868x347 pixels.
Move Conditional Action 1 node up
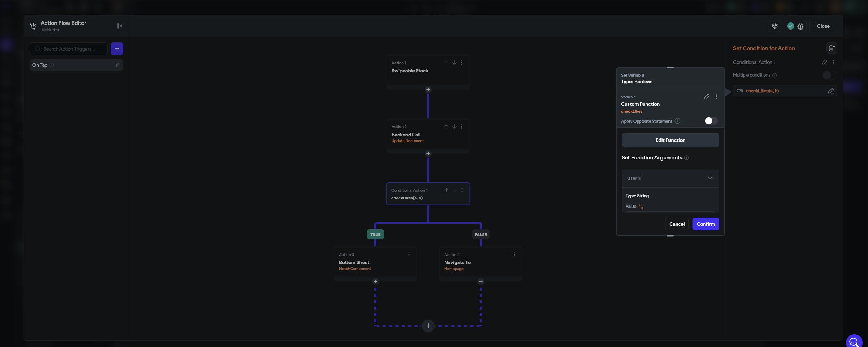point(446,190)
